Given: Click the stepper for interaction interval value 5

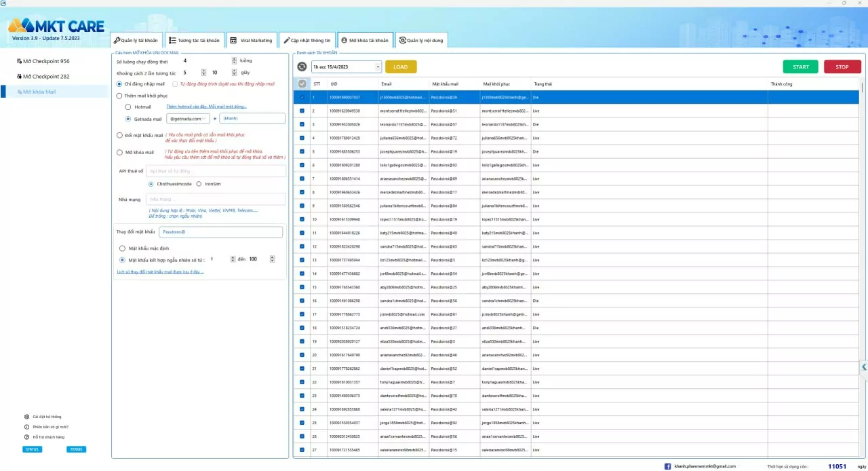Looking at the screenshot, I should point(203,72).
